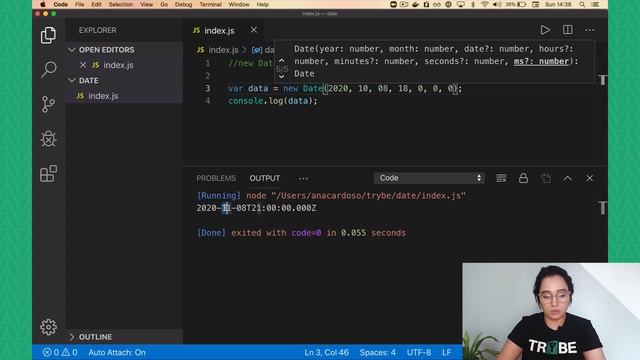The height and width of the screenshot is (360, 640).
Task: Maximize the panel with up chevron
Action: pyautogui.click(x=567, y=178)
